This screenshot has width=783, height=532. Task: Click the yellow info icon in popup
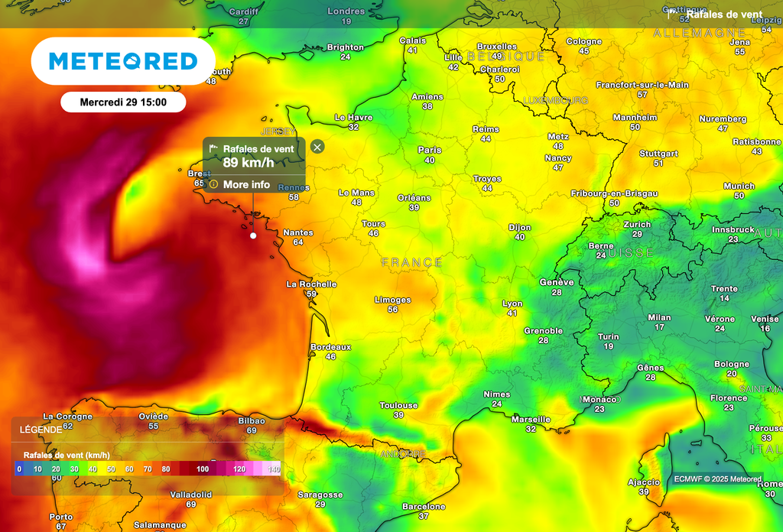click(x=214, y=184)
